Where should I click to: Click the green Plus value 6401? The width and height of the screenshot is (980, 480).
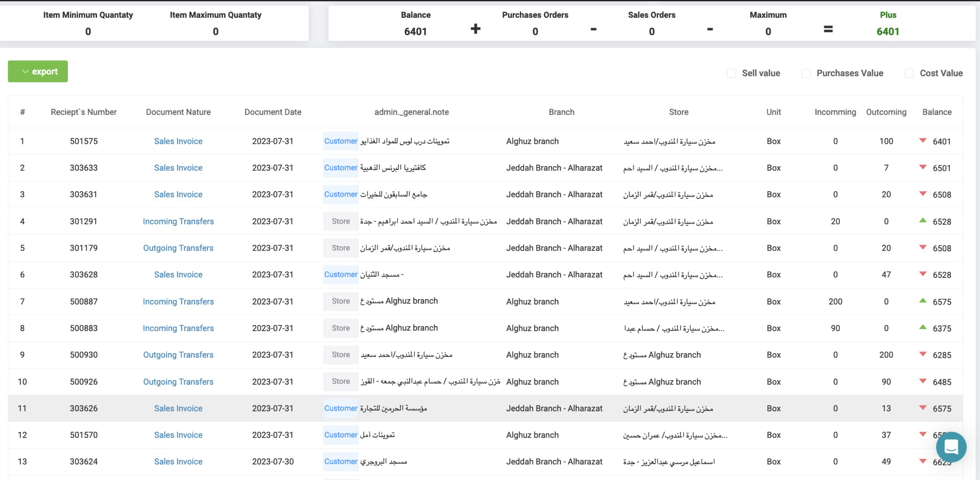(x=888, y=32)
